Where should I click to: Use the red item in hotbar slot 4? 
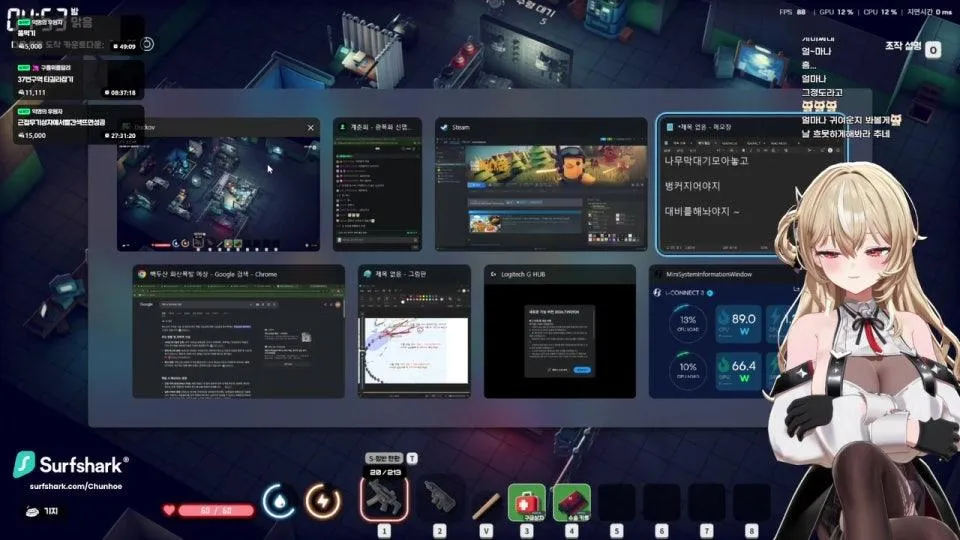(x=571, y=502)
